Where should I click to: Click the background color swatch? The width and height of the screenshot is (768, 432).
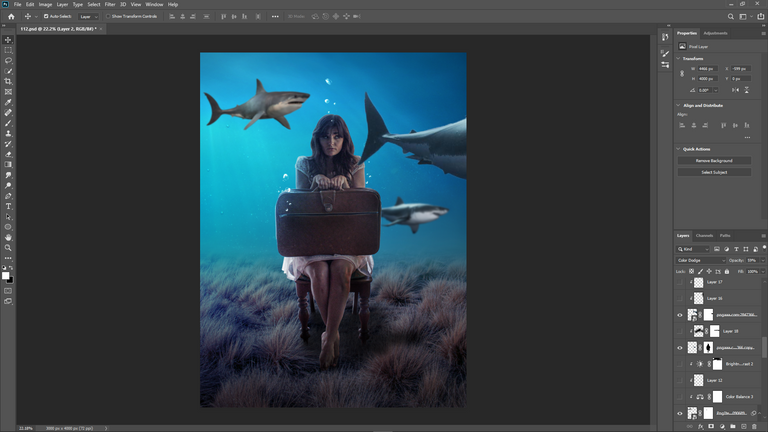(x=11, y=281)
